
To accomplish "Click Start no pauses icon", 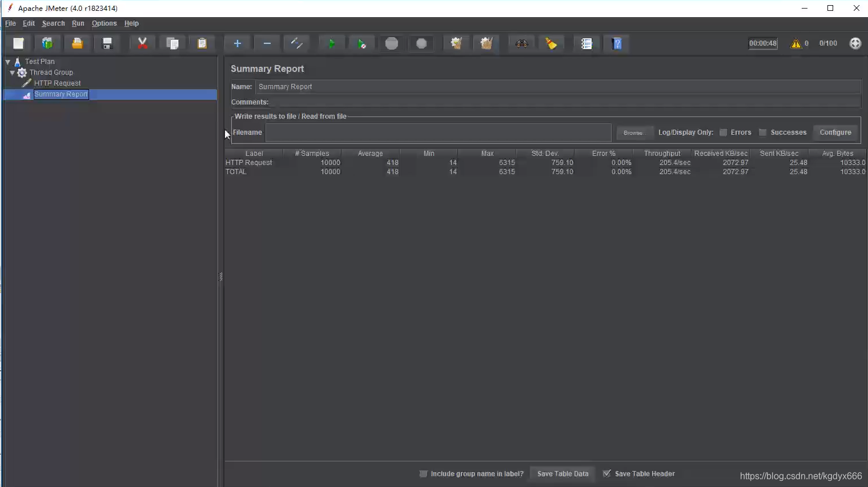I will tap(361, 43).
